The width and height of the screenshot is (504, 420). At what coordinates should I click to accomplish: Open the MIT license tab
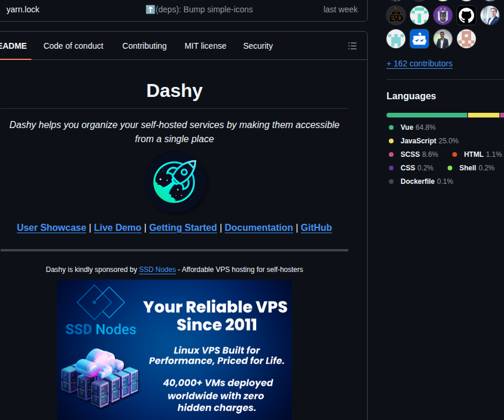(x=206, y=46)
